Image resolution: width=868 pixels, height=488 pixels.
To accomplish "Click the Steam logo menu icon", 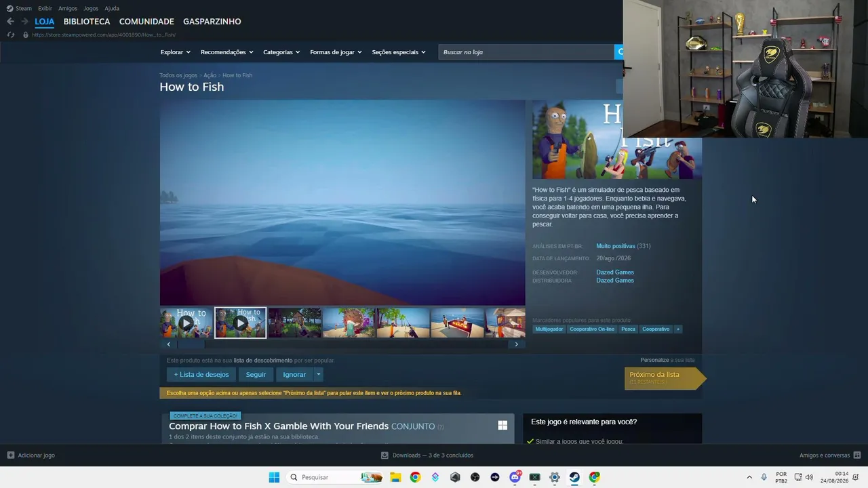I will click(9, 8).
